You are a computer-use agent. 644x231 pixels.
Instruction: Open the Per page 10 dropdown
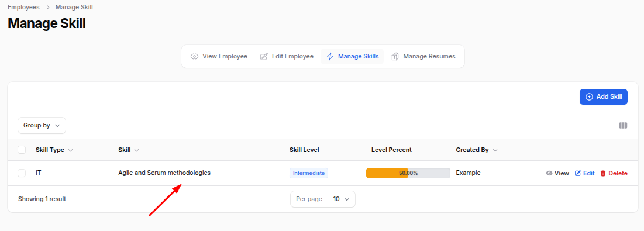(342, 199)
